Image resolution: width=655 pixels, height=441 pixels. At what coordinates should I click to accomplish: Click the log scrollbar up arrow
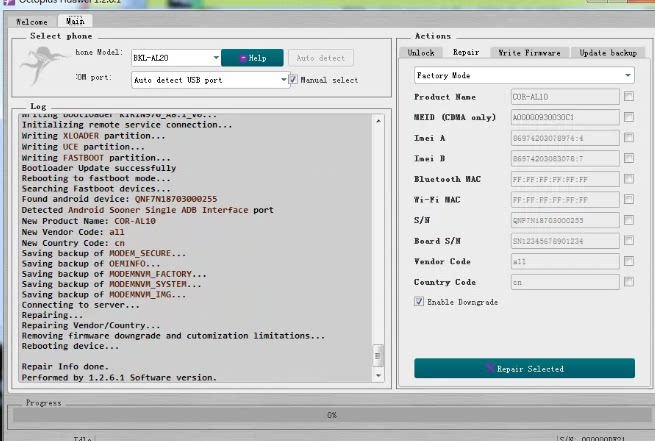point(378,121)
